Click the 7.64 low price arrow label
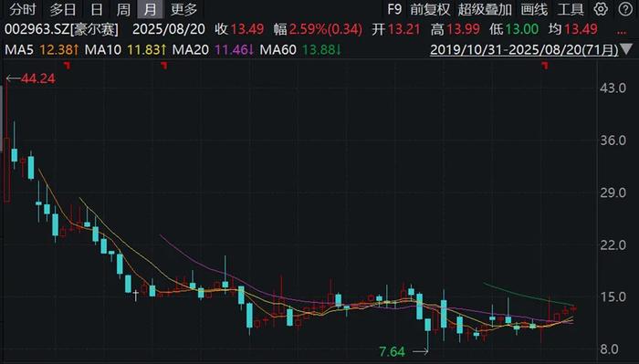 (403, 351)
